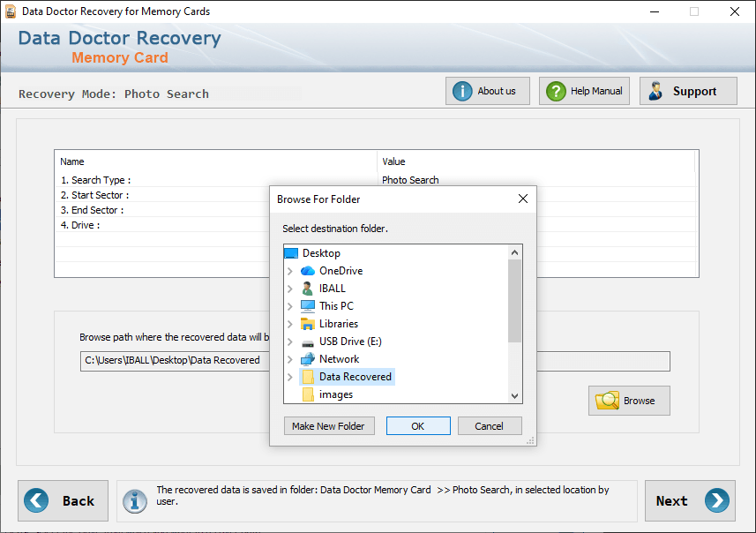Expand the Data Recovered folder node
The height and width of the screenshot is (533, 756).
[289, 377]
